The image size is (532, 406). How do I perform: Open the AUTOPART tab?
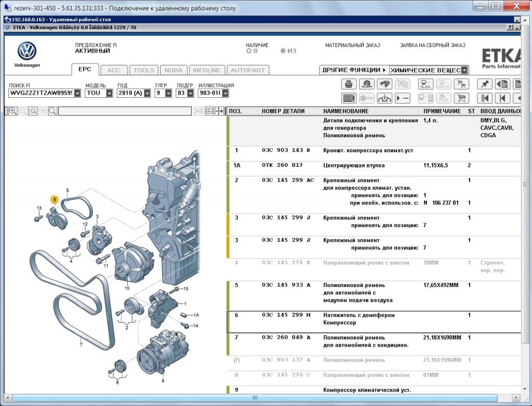point(248,70)
